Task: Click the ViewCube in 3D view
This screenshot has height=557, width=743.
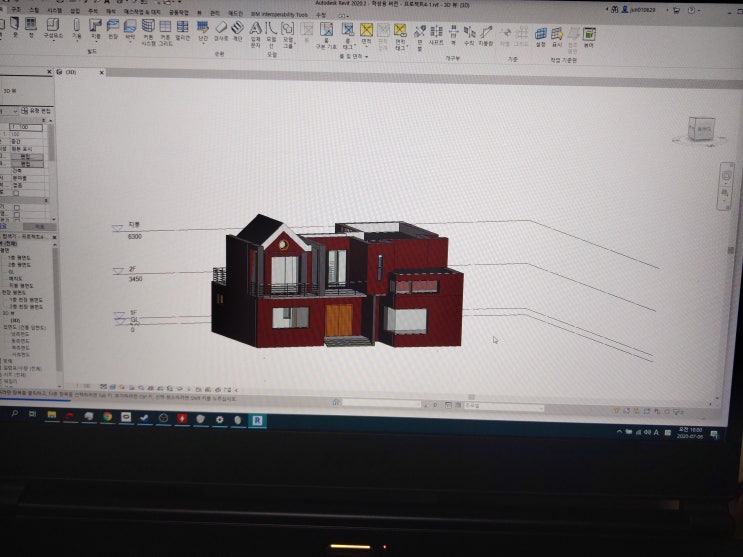Action: (x=700, y=128)
